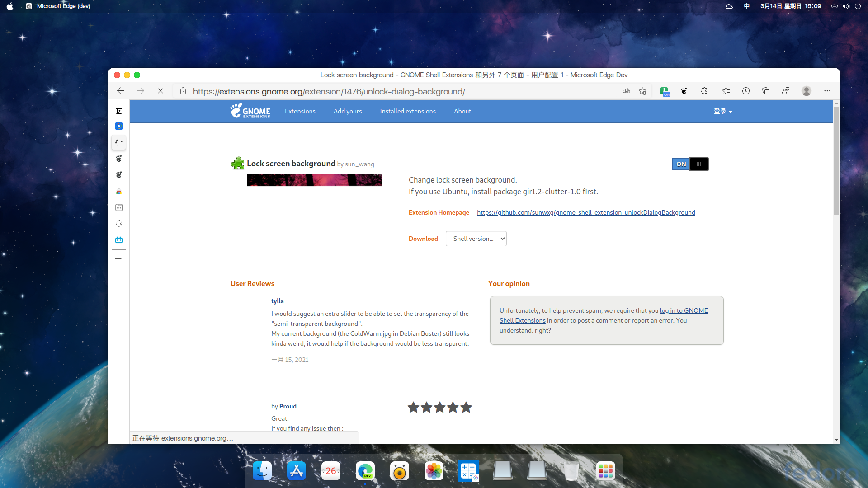Expand the Shell version dropdown

coord(476,239)
